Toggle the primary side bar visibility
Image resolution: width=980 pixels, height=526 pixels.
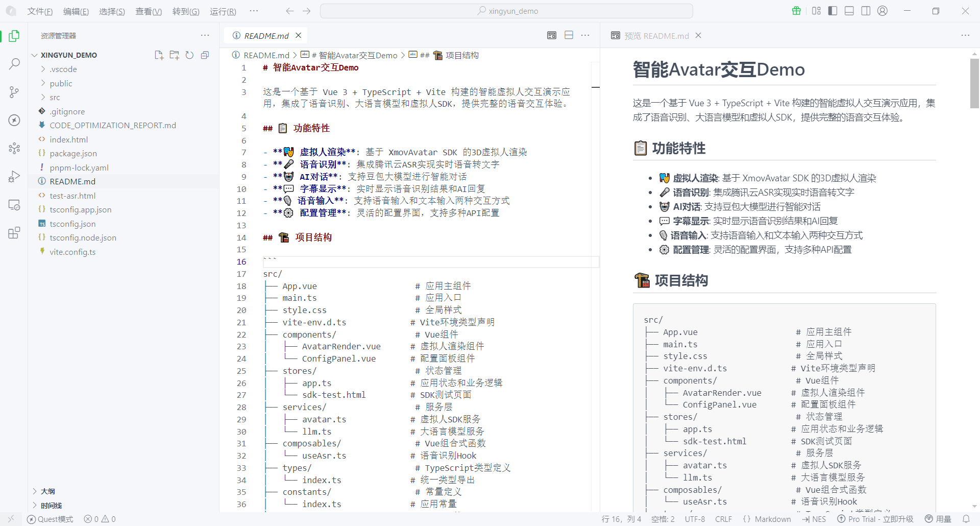(x=832, y=11)
